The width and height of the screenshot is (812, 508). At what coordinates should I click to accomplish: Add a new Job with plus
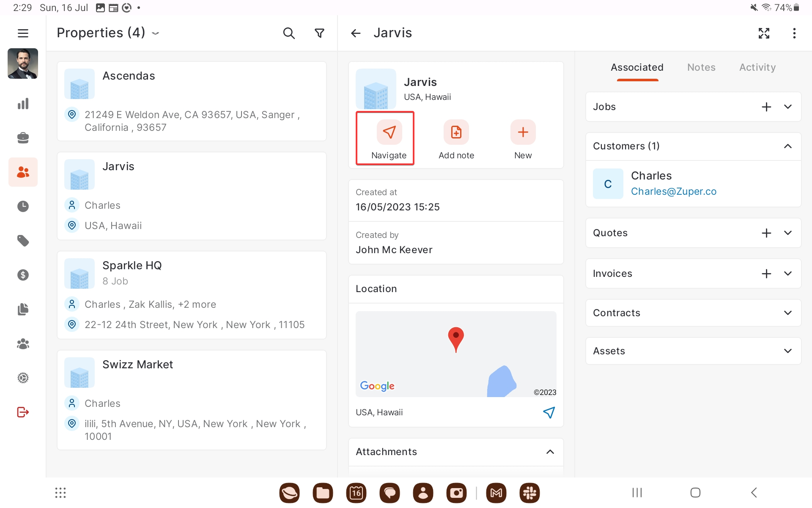click(x=766, y=107)
